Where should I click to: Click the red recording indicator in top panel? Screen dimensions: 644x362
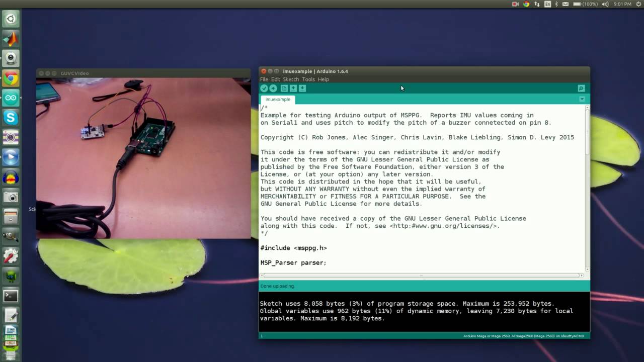point(515,4)
